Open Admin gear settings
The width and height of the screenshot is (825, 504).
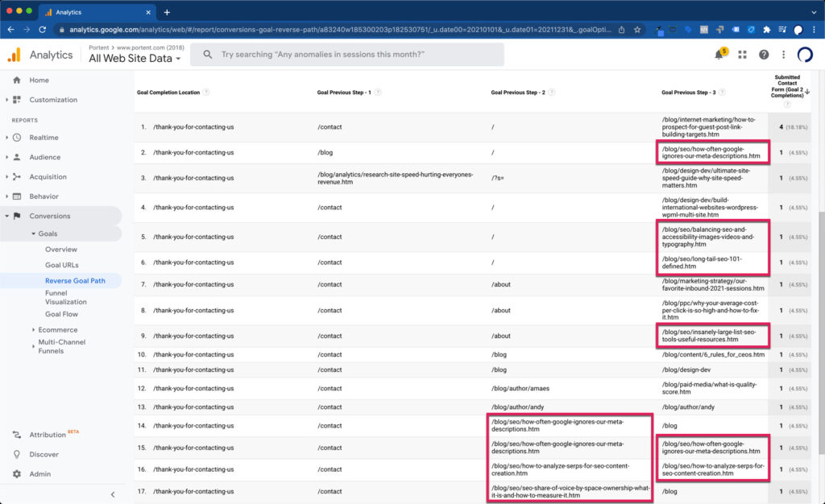pyautogui.click(x=17, y=474)
